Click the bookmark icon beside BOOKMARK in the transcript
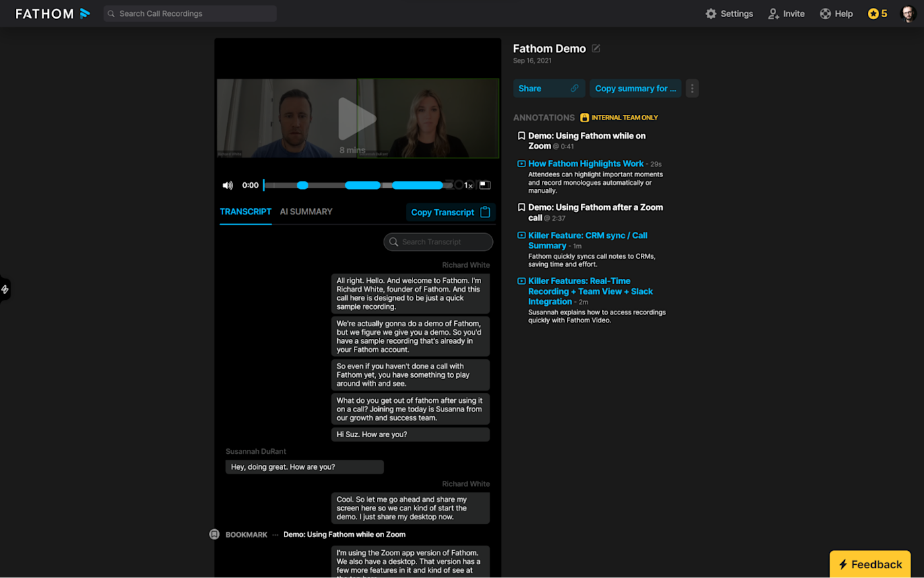Viewport: 924px width, 578px height. pos(214,534)
